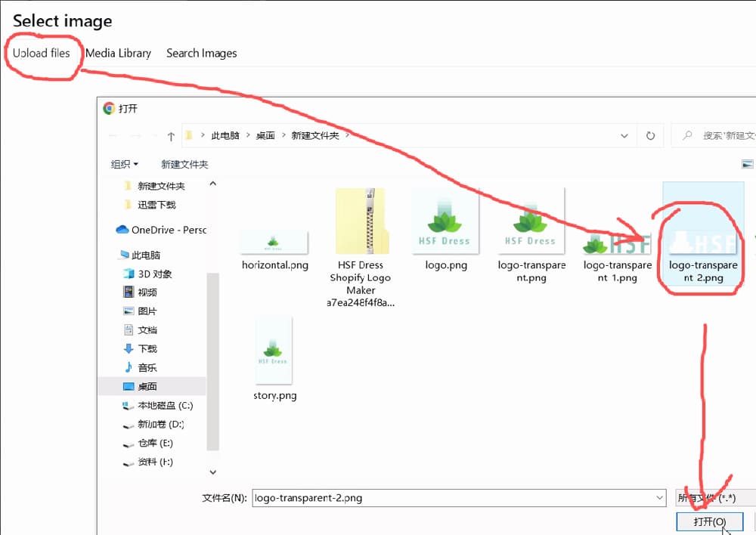Open the 音乐 folder in sidebar

(x=141, y=368)
